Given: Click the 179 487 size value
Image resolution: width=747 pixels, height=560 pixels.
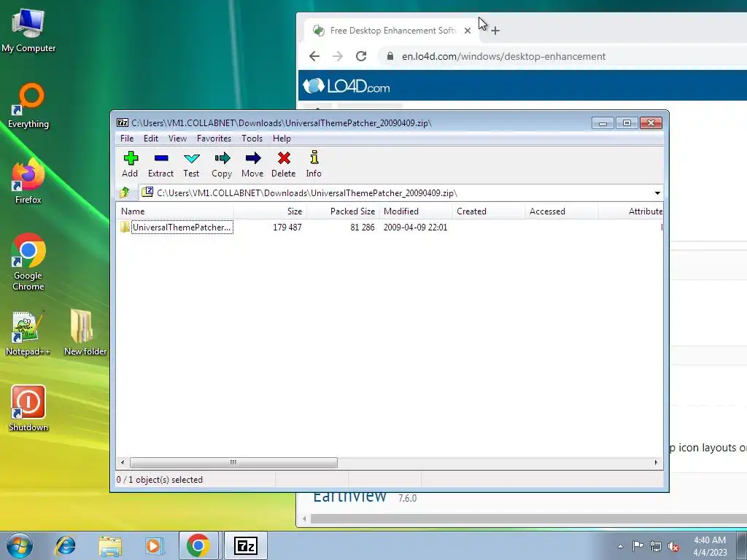Looking at the screenshot, I should (x=287, y=227).
